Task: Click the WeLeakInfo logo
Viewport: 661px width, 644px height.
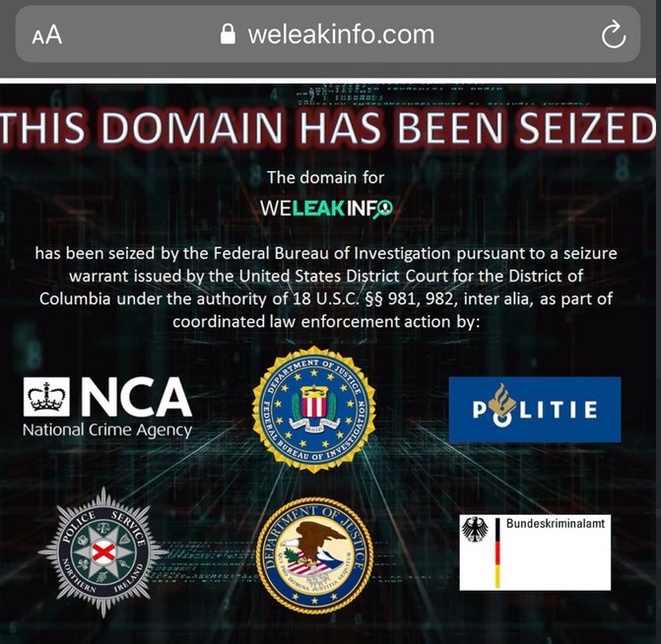Action: pyautogui.click(x=326, y=208)
